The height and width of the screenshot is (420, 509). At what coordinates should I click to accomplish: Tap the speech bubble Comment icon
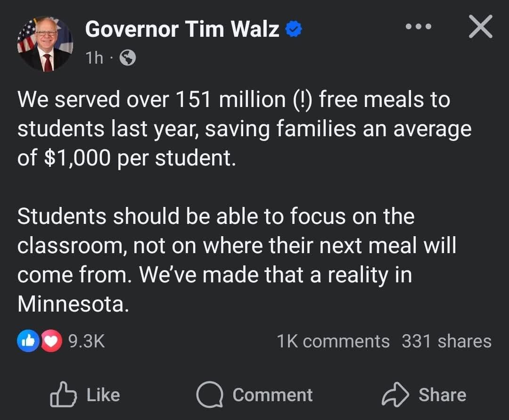tap(210, 395)
